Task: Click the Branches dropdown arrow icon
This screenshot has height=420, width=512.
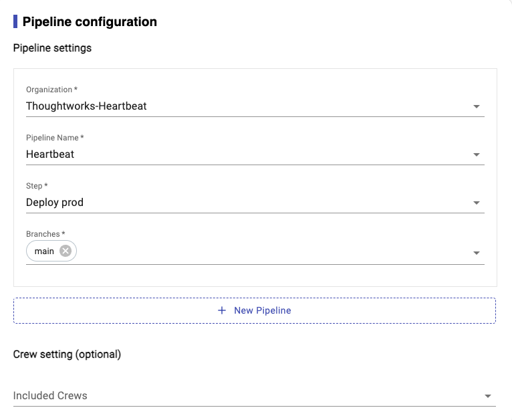Action: click(x=476, y=253)
